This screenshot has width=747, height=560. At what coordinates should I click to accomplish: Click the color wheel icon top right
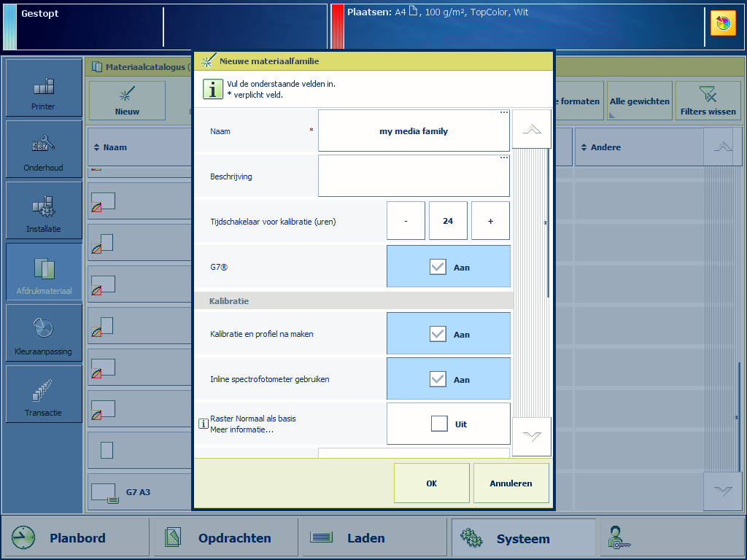click(723, 23)
